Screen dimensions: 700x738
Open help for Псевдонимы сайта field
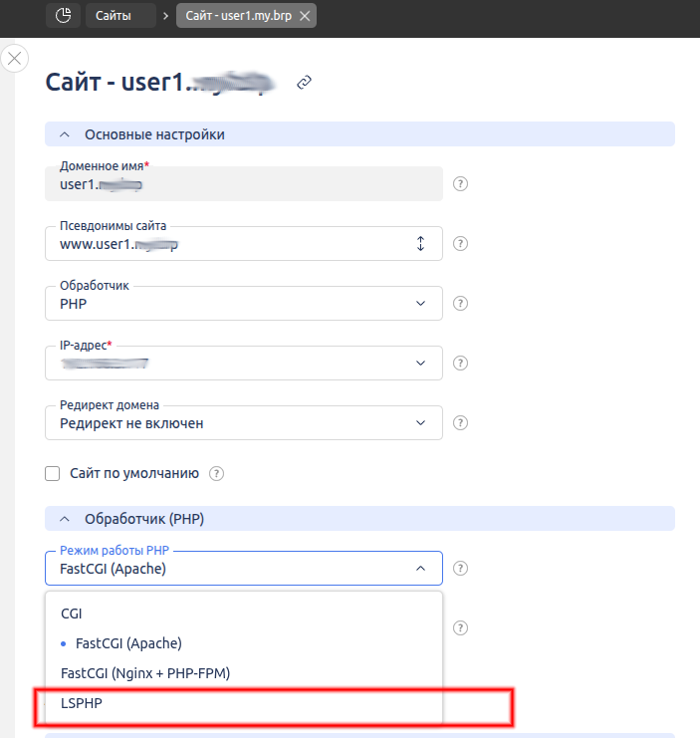[x=460, y=244]
